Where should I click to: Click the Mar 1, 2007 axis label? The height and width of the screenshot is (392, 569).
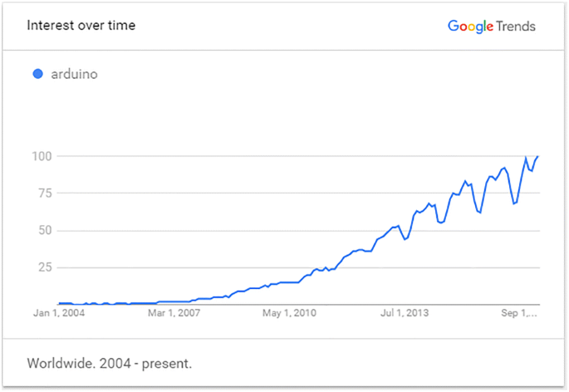[174, 313]
